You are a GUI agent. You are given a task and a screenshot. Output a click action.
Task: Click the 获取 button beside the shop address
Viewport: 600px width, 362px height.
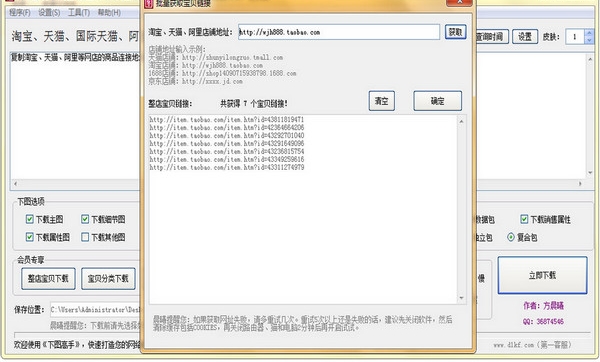(x=455, y=32)
